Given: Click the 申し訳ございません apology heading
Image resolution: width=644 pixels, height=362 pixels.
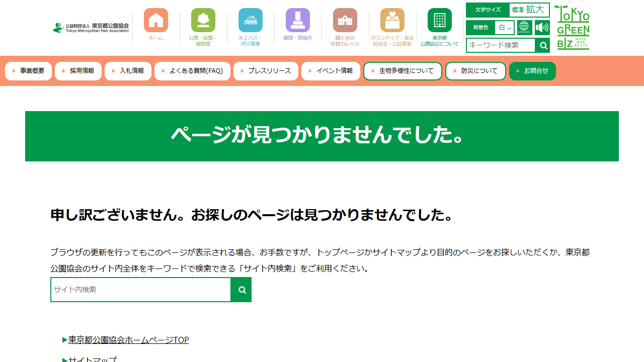Looking at the screenshot, I should coord(252,215).
